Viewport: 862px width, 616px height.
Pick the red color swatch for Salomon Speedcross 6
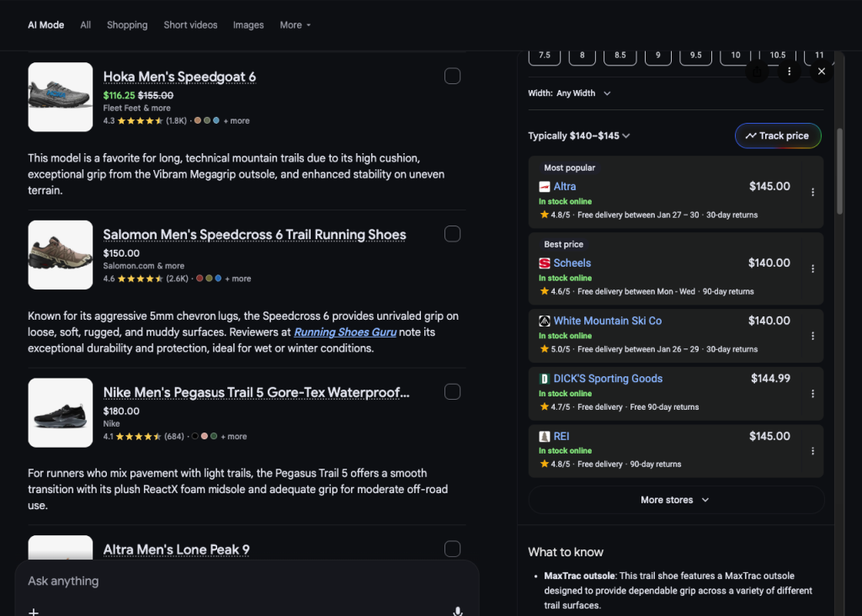(x=200, y=278)
